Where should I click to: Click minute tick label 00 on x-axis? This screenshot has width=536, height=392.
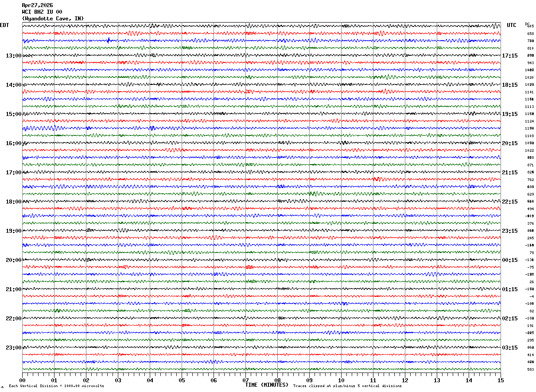(22, 380)
